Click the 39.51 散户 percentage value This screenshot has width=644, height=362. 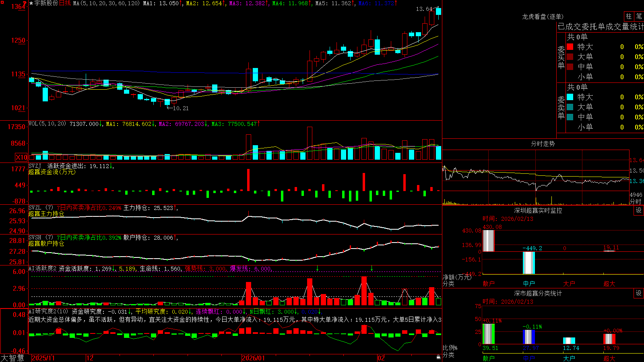click(x=490, y=348)
